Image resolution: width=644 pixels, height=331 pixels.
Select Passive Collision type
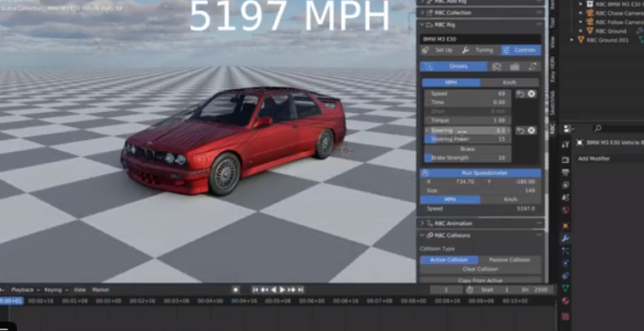click(x=510, y=260)
